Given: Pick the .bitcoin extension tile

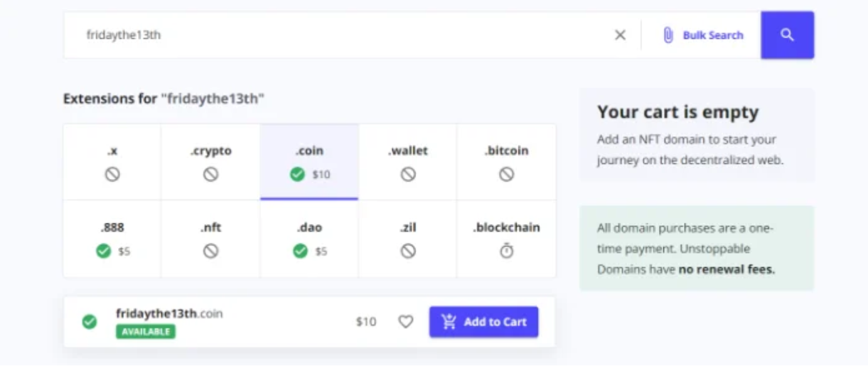Looking at the screenshot, I should (x=506, y=162).
